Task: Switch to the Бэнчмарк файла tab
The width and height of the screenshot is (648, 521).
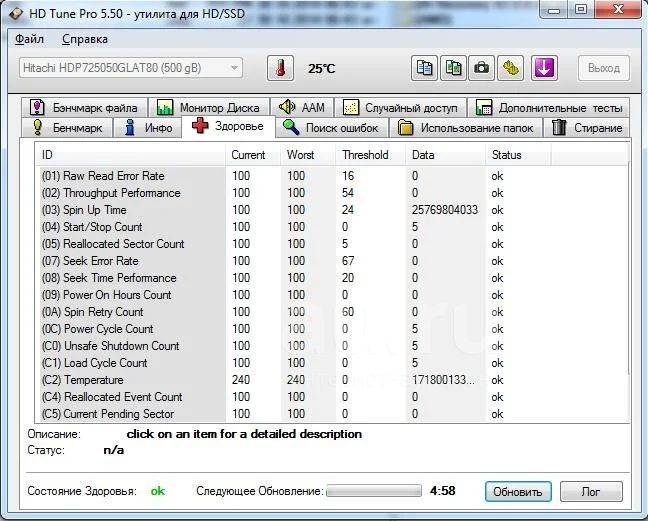Action: point(84,107)
